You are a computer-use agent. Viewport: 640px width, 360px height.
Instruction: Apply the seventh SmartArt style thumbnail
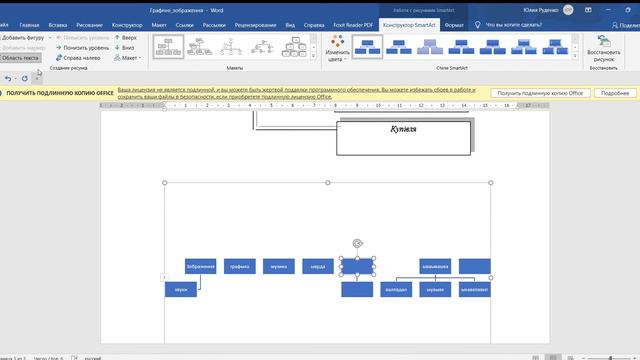(555, 47)
